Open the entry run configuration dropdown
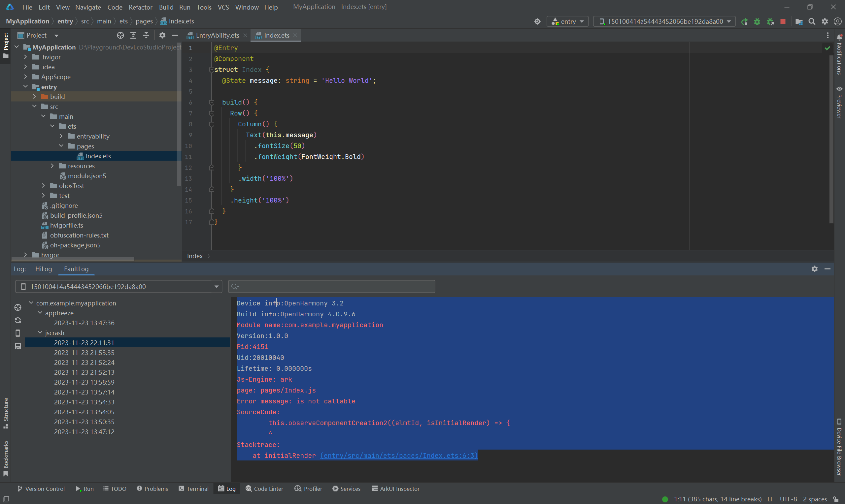Viewport: 845px width, 504px height. [567, 21]
